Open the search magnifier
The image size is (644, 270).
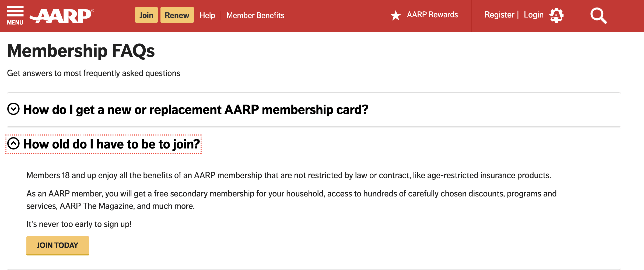tap(598, 15)
